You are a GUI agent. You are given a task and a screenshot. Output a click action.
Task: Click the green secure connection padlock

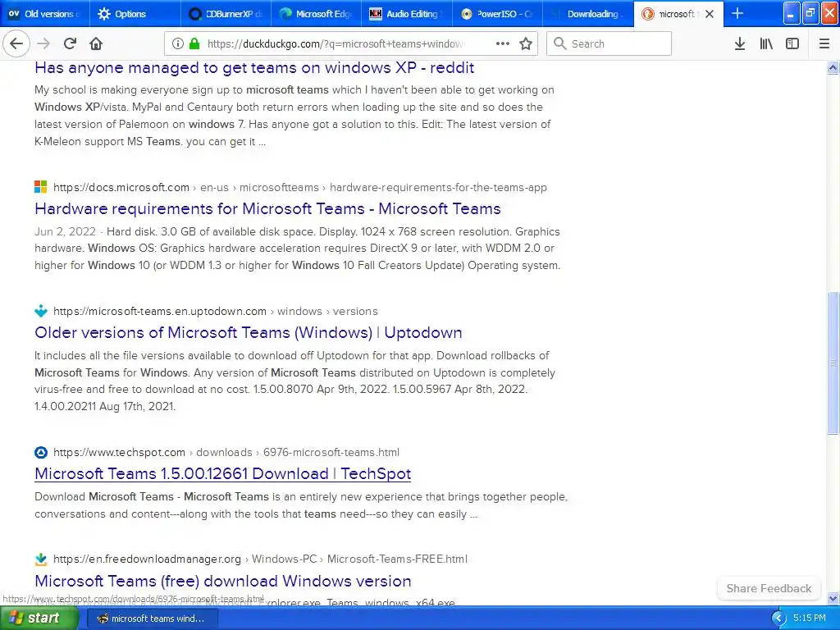coord(194,43)
